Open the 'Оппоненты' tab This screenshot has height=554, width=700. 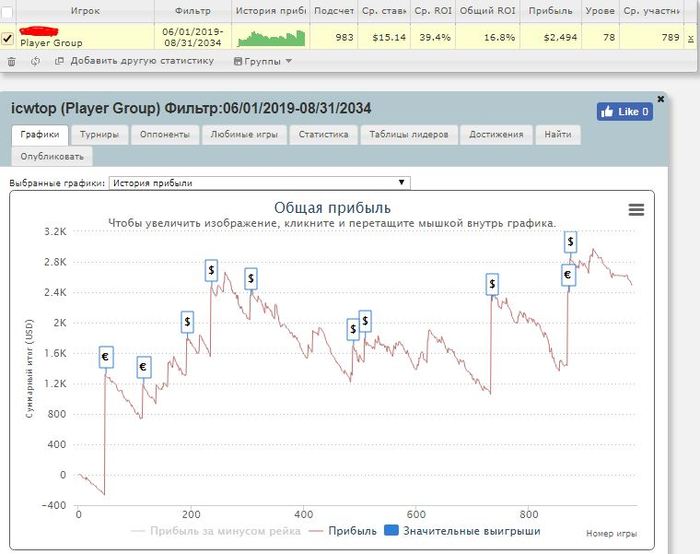(x=165, y=134)
